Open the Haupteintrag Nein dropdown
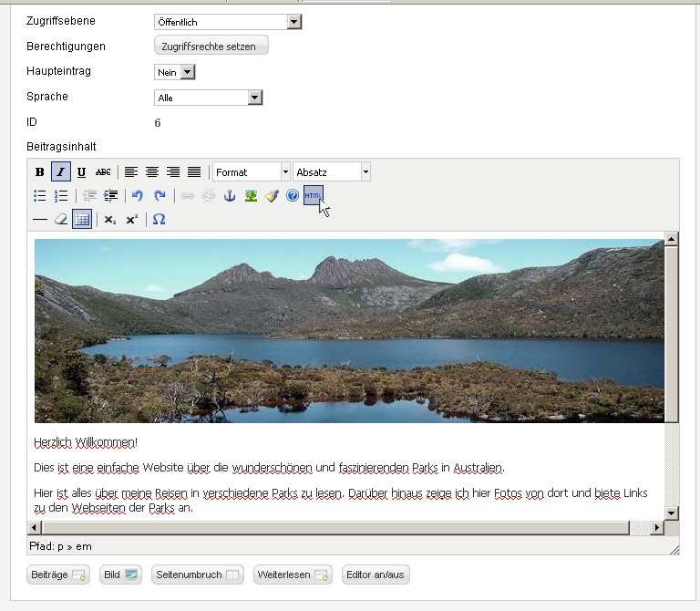Screen dimensions: 700x611 (x=175, y=72)
